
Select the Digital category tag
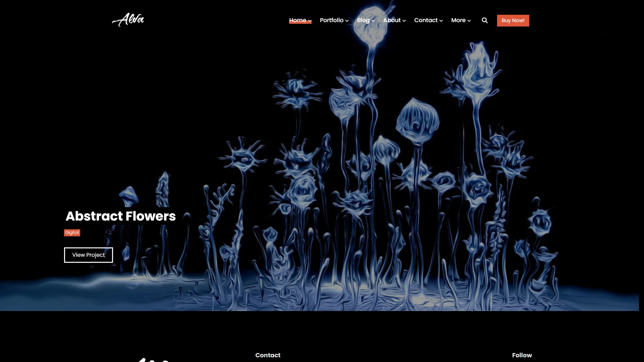point(72,233)
